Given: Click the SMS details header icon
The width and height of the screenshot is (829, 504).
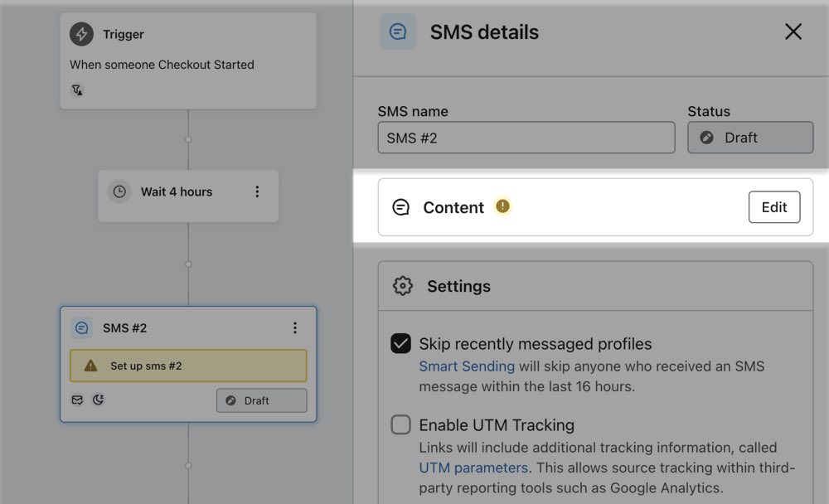Looking at the screenshot, I should point(398,31).
